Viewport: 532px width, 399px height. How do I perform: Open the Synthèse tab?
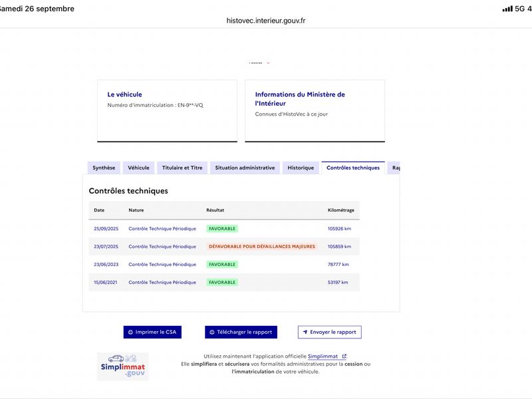(x=104, y=168)
